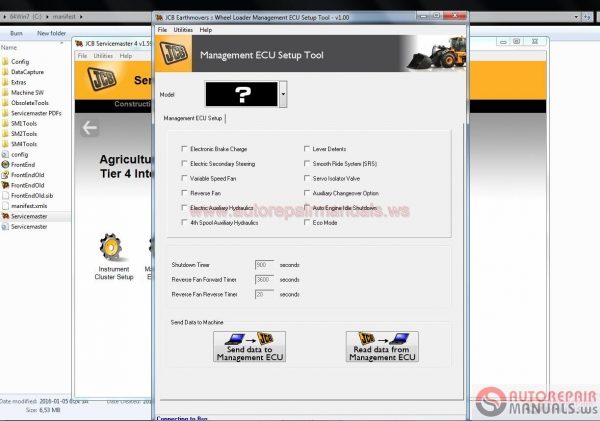Click New folder in Explorer toolbar
The height and width of the screenshot is (421, 600).
51,33
